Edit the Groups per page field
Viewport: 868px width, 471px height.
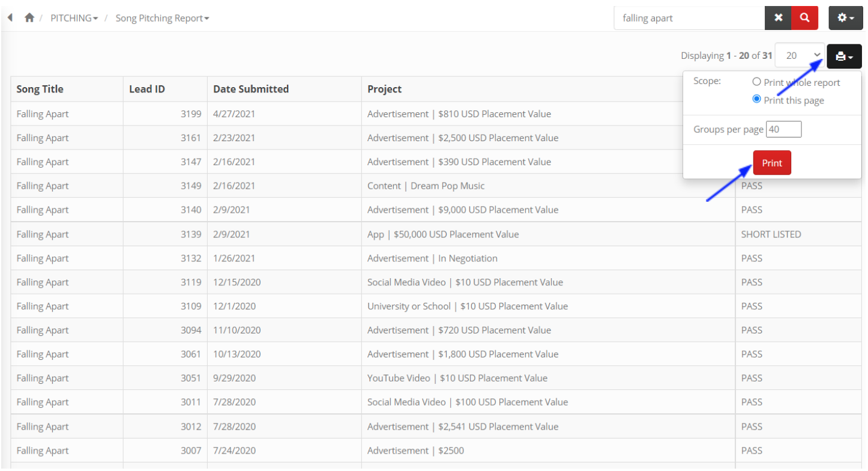click(783, 129)
